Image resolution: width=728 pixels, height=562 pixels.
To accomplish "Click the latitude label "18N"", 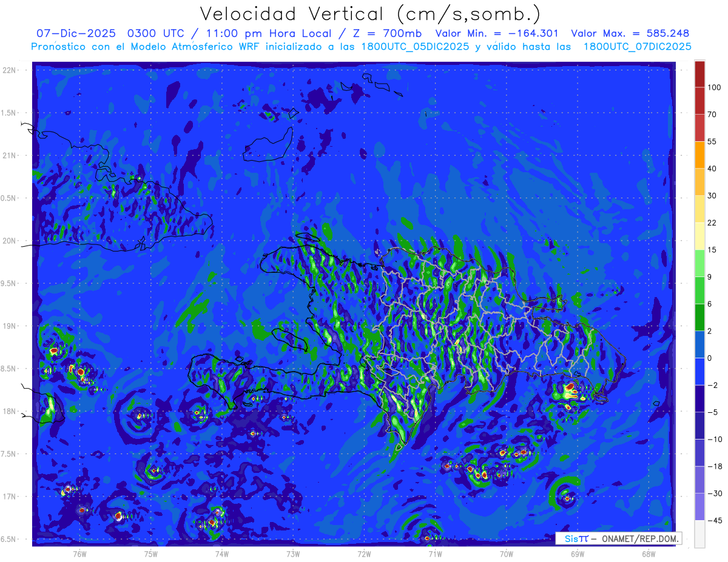I will [x=10, y=412].
